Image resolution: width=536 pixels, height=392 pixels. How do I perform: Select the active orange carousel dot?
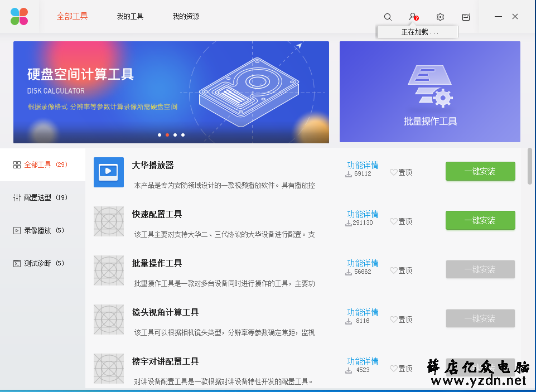[x=167, y=135]
